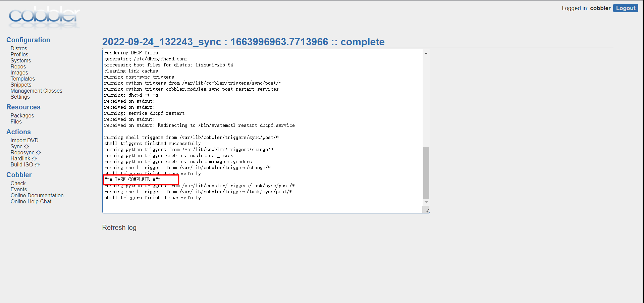
Task: Open the Images section
Action: point(19,73)
